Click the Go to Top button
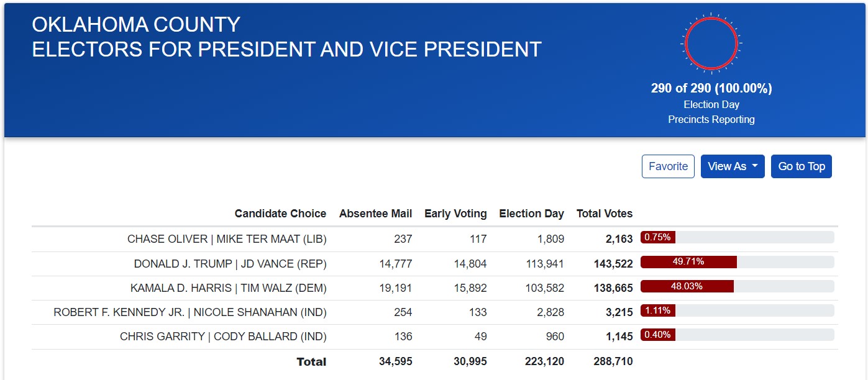This screenshot has height=380, width=868. (x=801, y=166)
